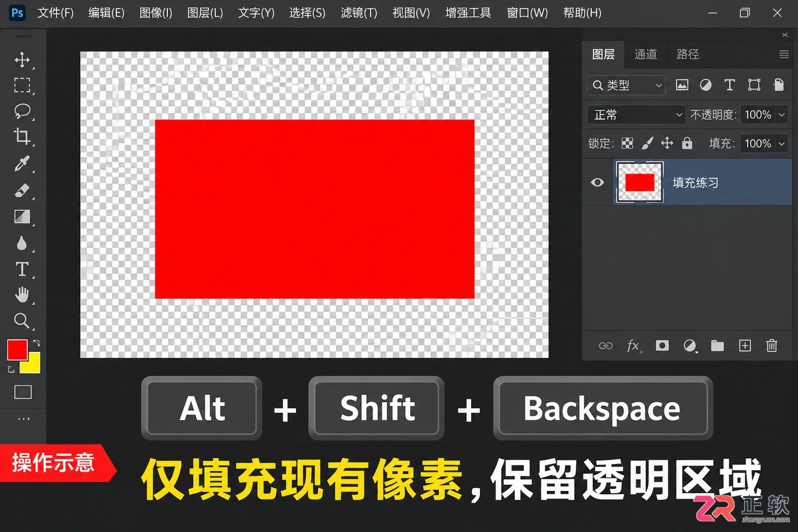This screenshot has width=798, height=532.
Task: Click the red foreground color swatch
Action: point(17,350)
